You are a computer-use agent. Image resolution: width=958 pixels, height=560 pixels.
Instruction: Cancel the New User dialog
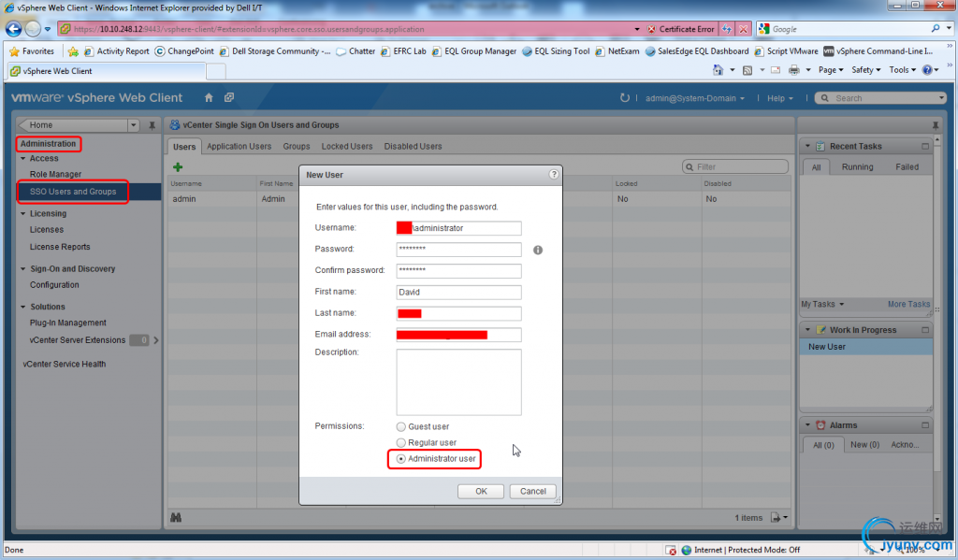click(x=532, y=491)
